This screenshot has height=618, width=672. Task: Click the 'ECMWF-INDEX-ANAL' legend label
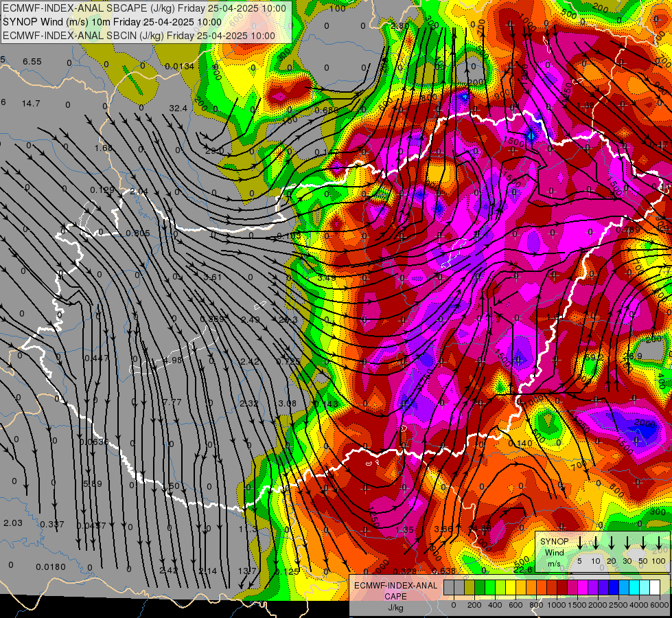[x=395, y=586]
